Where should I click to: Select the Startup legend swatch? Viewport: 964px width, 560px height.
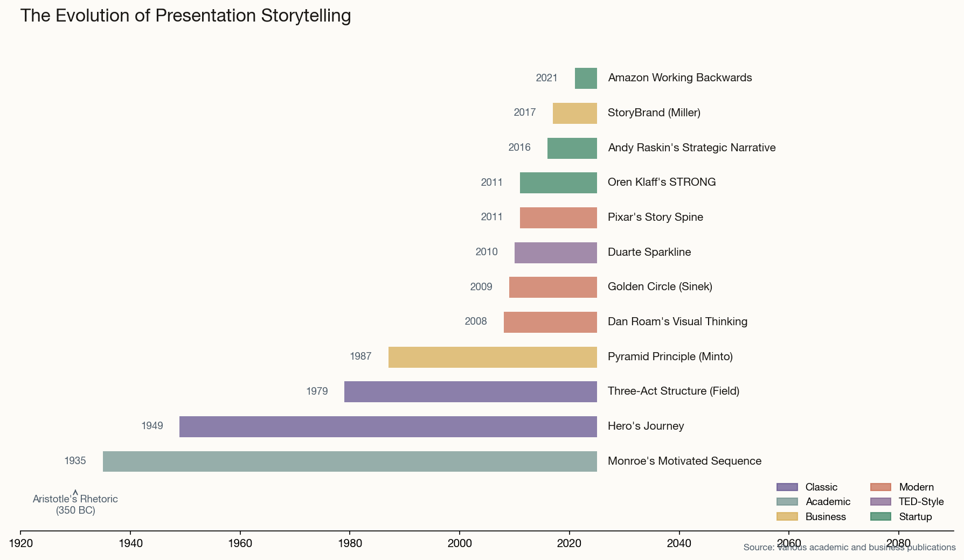pos(882,517)
